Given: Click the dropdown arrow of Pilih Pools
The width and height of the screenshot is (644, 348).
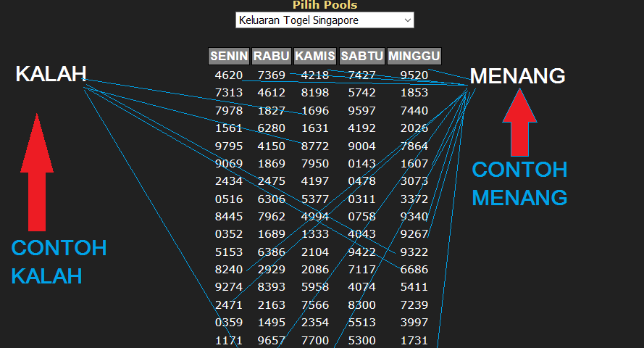Looking at the screenshot, I should click(x=407, y=20).
